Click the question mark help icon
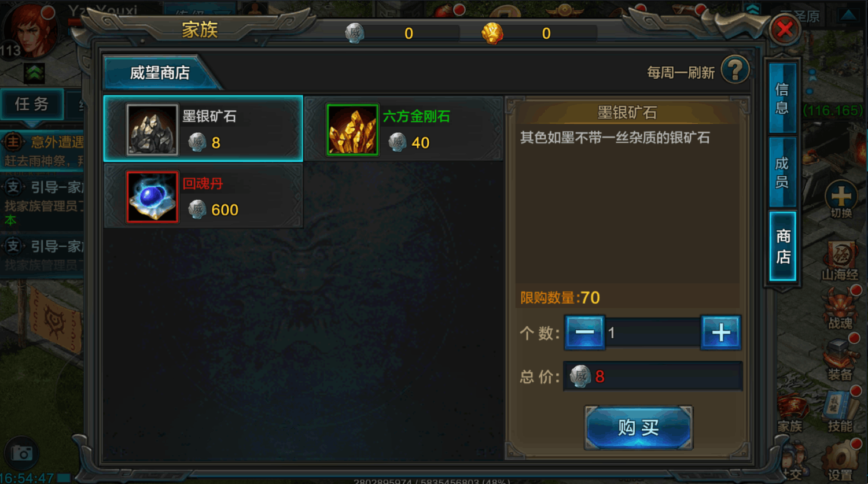Image resolution: width=868 pixels, height=484 pixels. pyautogui.click(x=735, y=71)
